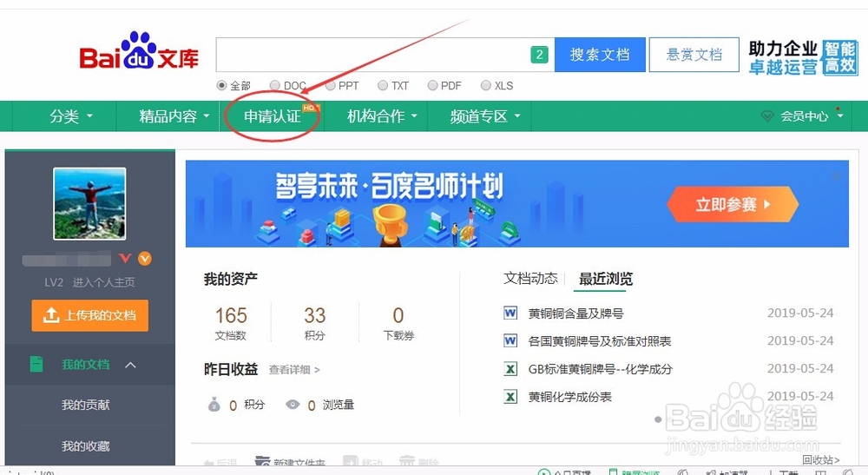Open the document 黄铜化学成份表
868x475 pixels.
pos(569,396)
